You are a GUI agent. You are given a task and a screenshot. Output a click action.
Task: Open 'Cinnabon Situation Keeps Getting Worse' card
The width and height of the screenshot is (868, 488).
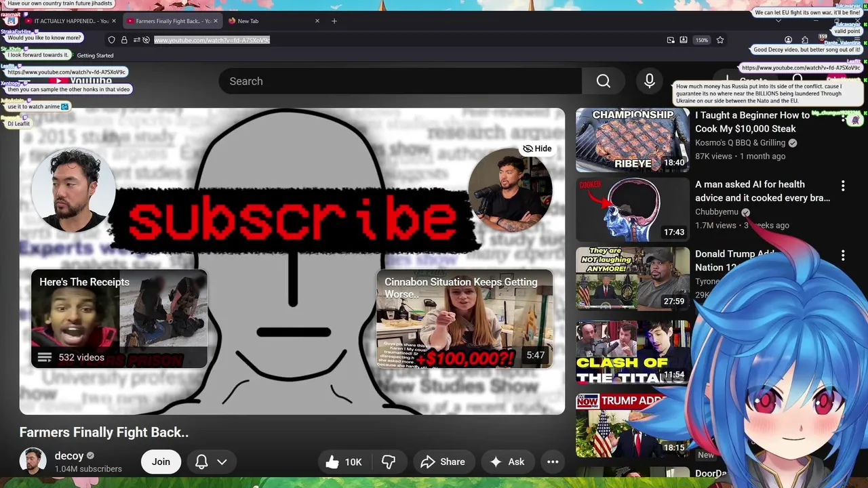(x=465, y=319)
